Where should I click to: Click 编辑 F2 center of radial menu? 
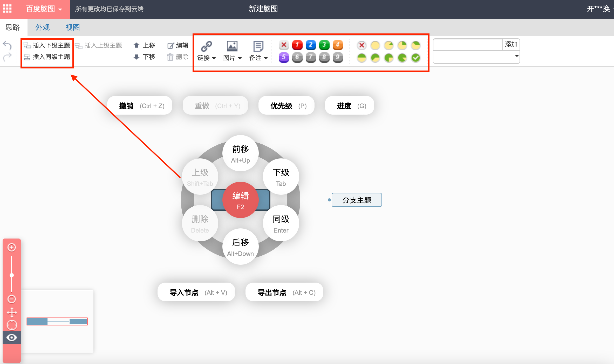point(241,200)
